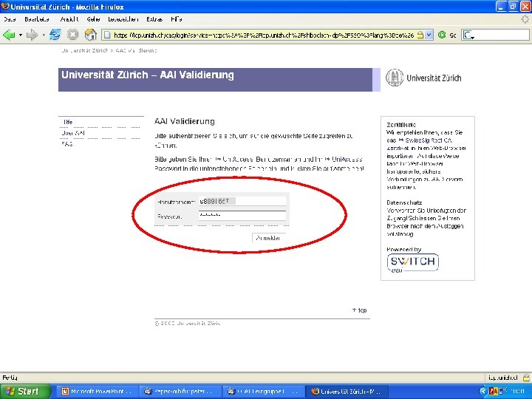Screen dimensions: 532x399
Task: Switch to the third taskbar window
Action: pos(263,391)
